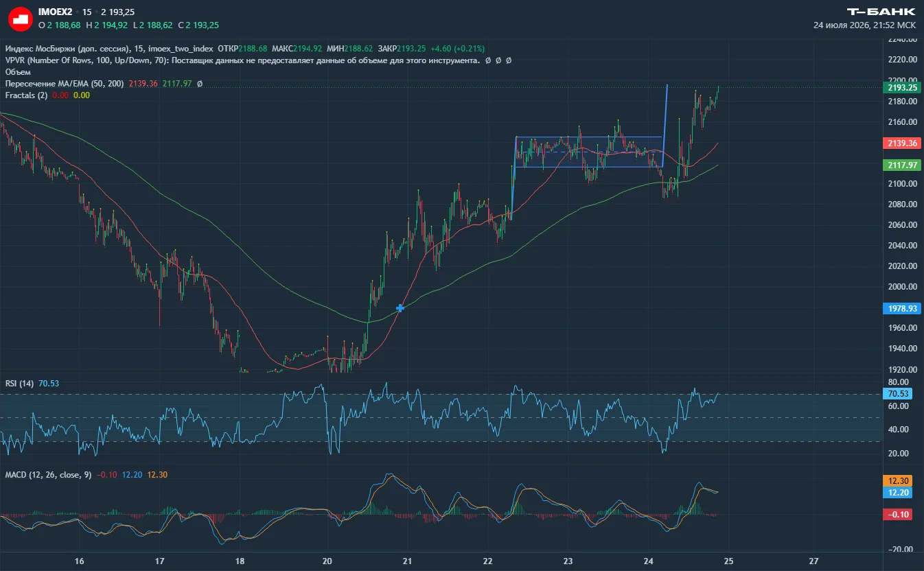Click the red Moscow Exchange logo icon
Viewport: 924px width, 571px height.
point(21,19)
